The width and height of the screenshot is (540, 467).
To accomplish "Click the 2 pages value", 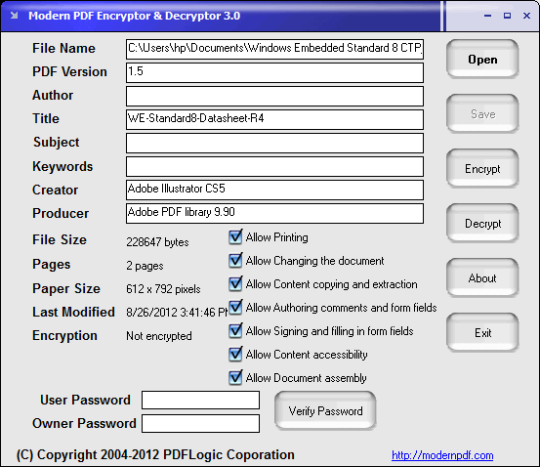I will coord(145,266).
